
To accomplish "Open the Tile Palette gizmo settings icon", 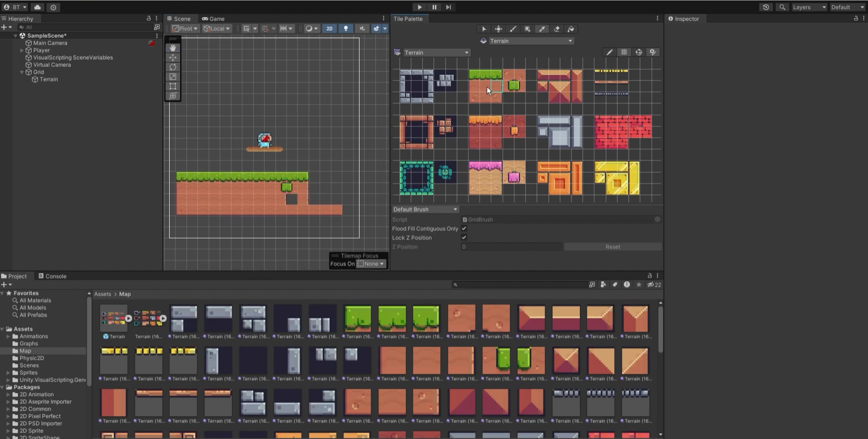I will tap(653, 52).
